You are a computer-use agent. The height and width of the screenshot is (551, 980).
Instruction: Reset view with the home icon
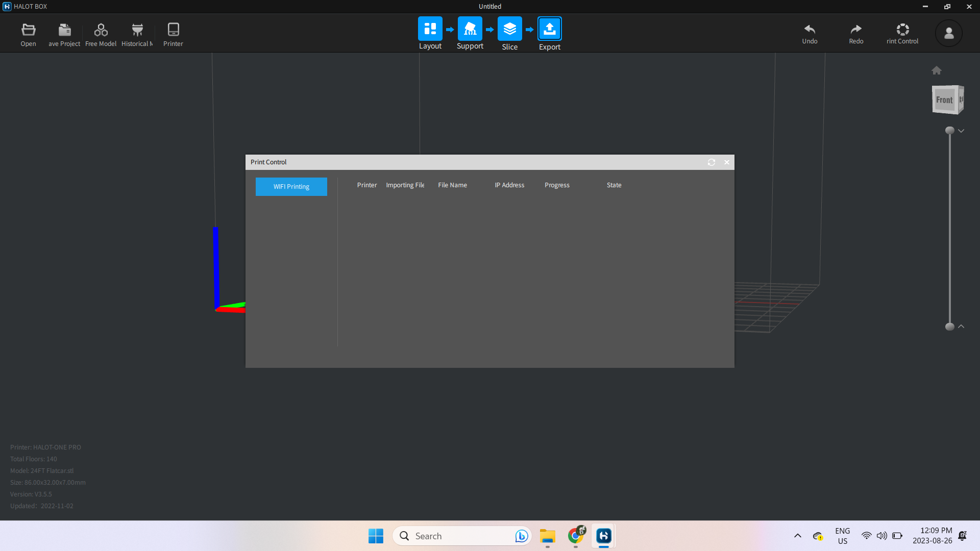point(936,70)
